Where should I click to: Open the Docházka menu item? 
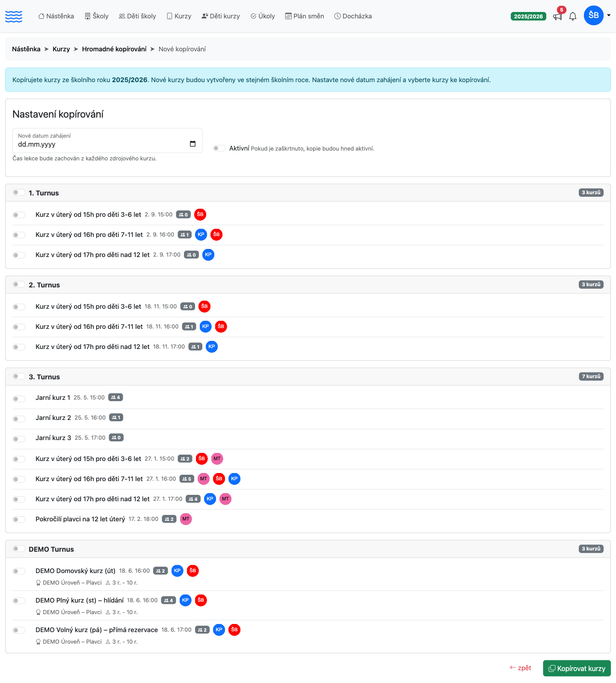(x=353, y=16)
